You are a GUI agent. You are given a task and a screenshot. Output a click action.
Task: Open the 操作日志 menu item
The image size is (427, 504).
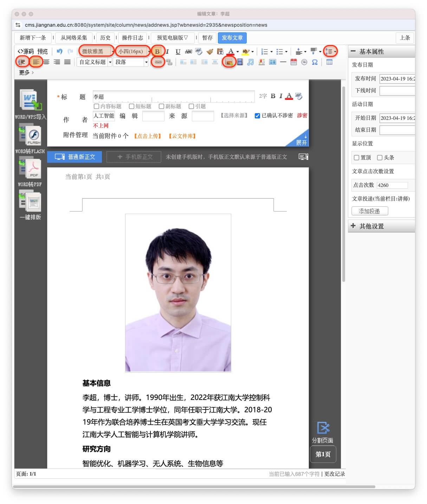(132, 38)
